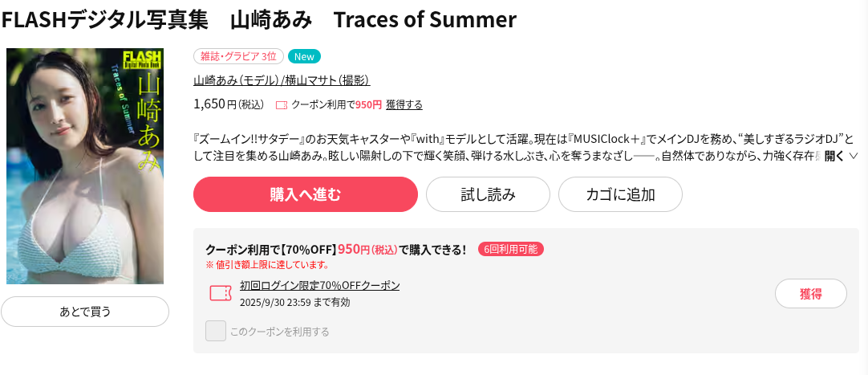Click the chevron arrow next to 開く

coord(853,156)
